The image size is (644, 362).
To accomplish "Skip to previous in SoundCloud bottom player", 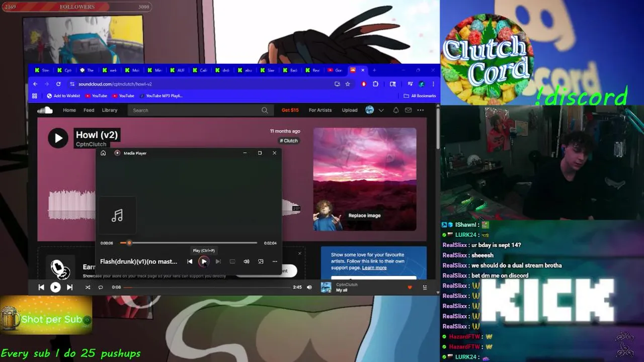I will (x=41, y=287).
